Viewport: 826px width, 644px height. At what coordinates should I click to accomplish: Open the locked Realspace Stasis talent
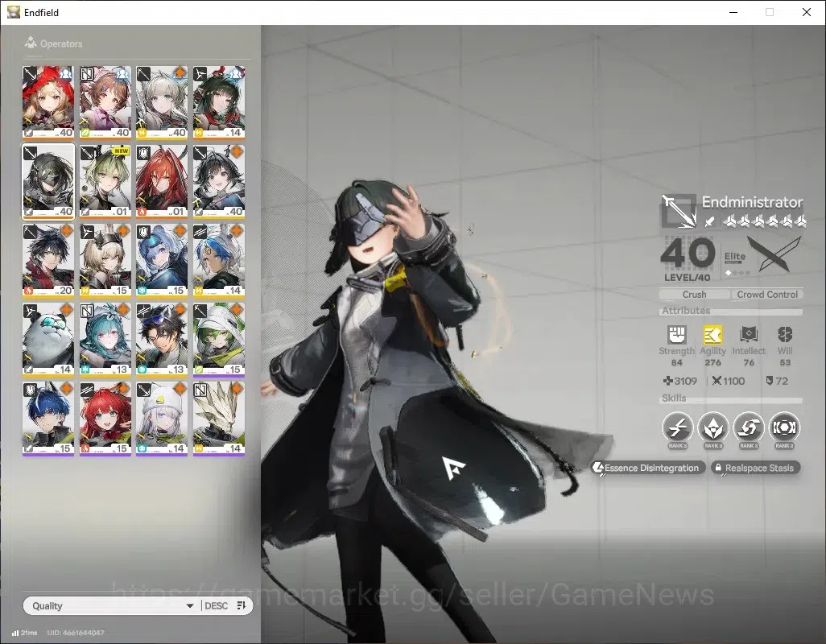pyautogui.click(x=755, y=468)
